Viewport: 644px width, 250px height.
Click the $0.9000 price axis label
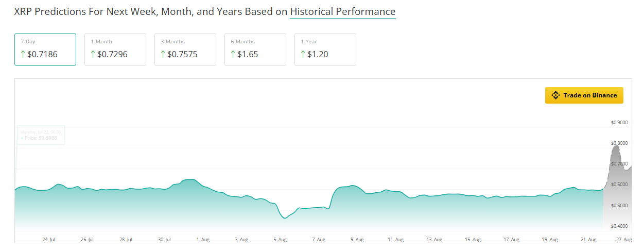pos(619,123)
